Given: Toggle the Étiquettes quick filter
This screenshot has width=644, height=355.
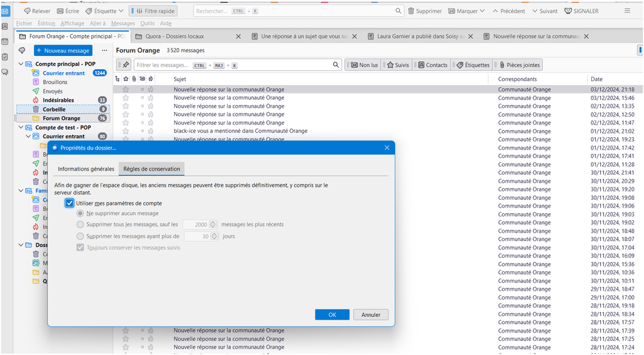Looking at the screenshot, I should (472, 65).
